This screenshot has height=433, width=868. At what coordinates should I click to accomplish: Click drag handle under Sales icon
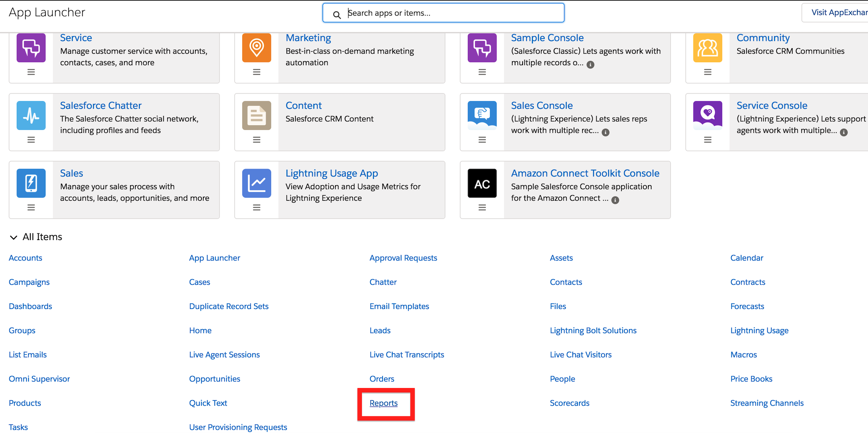click(31, 208)
